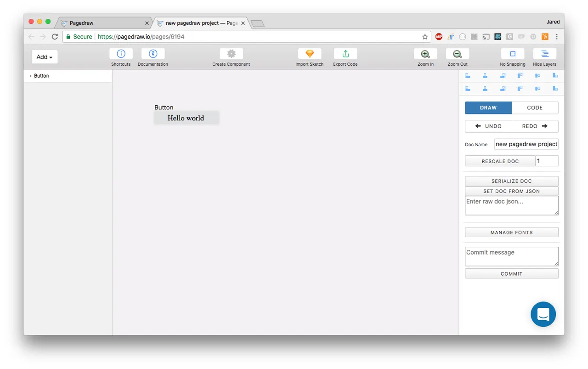Open a new browser tab

click(258, 23)
